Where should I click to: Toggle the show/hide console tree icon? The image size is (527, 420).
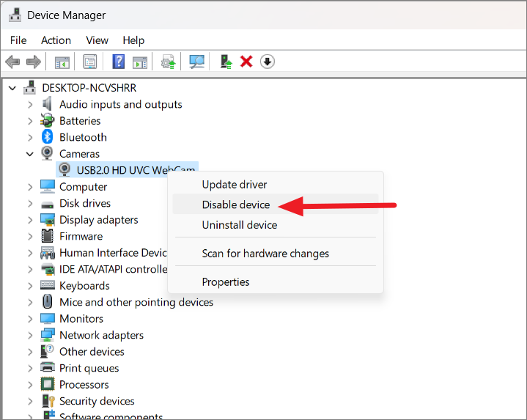coord(62,62)
